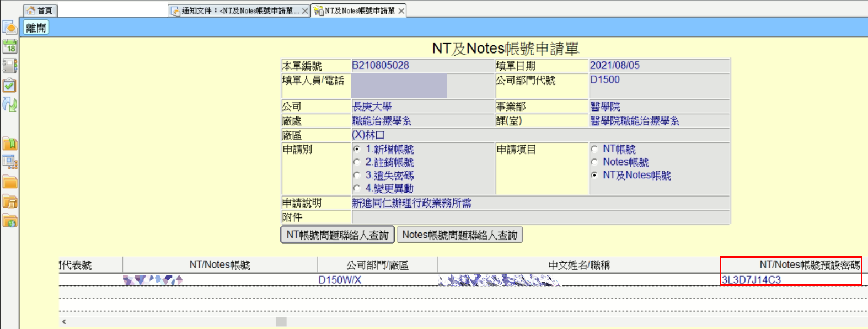Viewport: 868px width, 329px height.
Task: Open the calendar icon showing 18
Action: [9, 46]
